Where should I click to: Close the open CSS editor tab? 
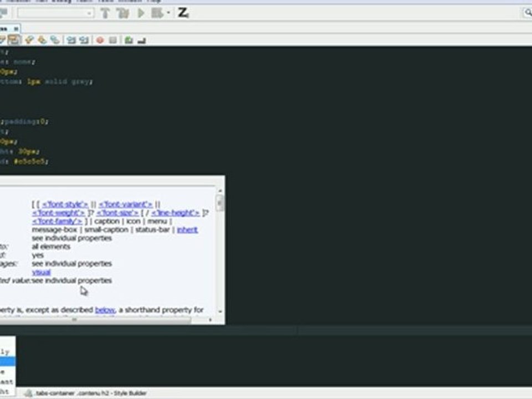pyautogui.click(x=16, y=29)
